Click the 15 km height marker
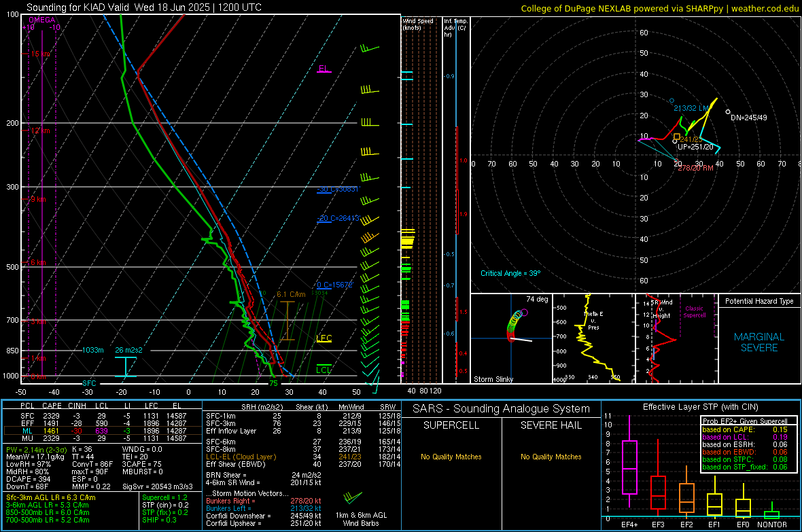 coord(41,54)
